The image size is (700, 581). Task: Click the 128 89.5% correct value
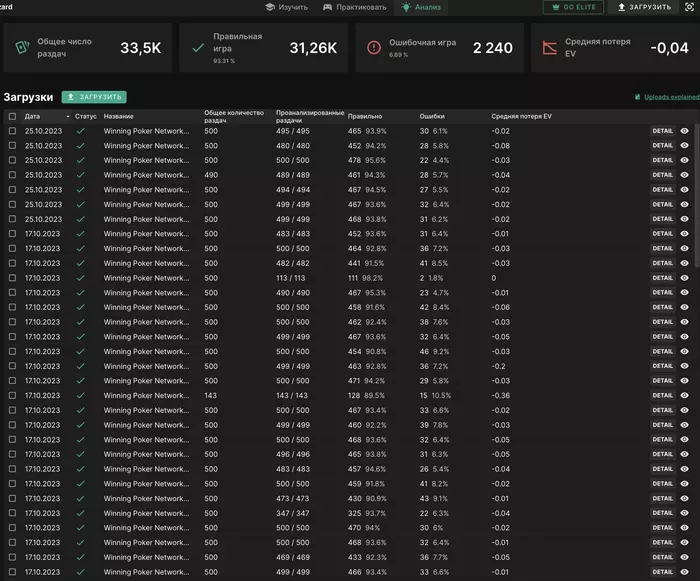click(x=367, y=395)
